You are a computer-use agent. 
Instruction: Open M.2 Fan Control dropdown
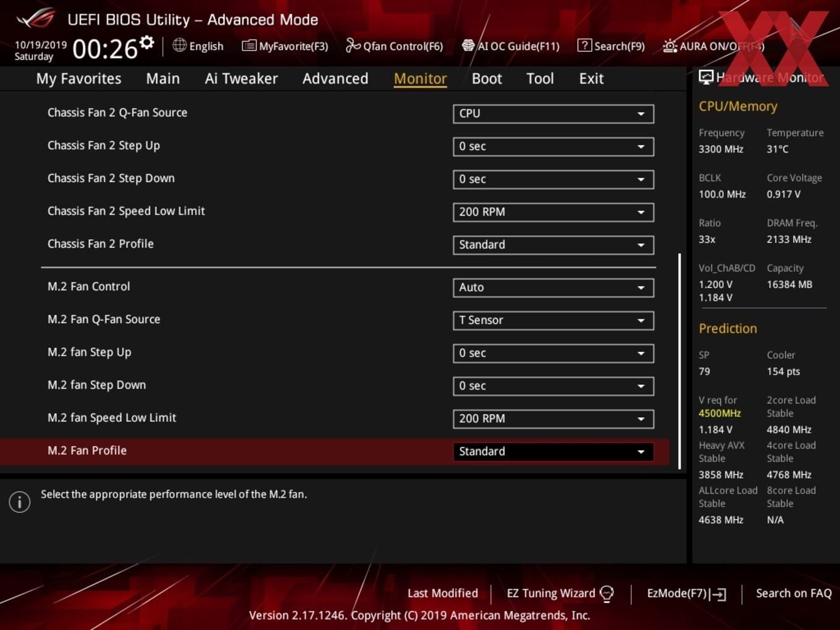pos(553,287)
